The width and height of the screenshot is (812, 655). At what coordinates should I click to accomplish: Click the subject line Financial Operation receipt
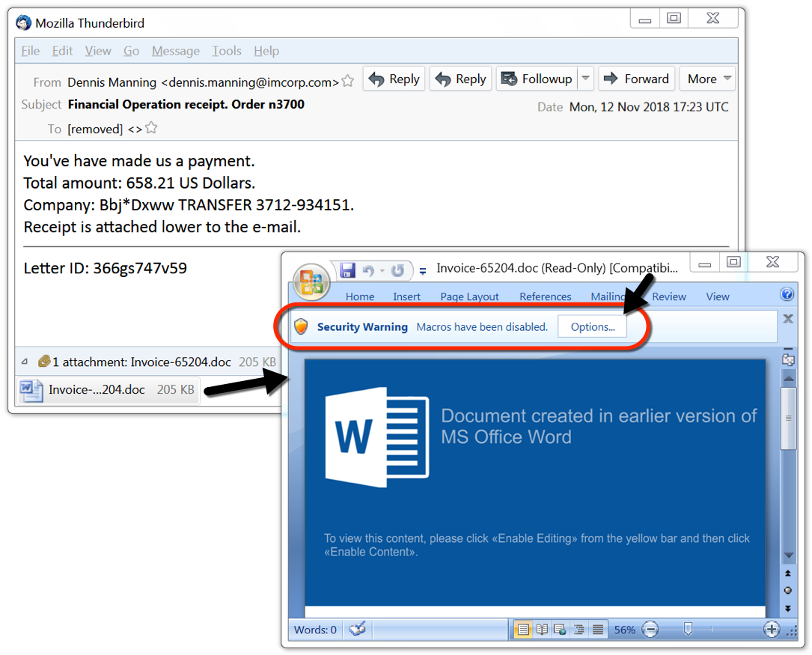[186, 104]
